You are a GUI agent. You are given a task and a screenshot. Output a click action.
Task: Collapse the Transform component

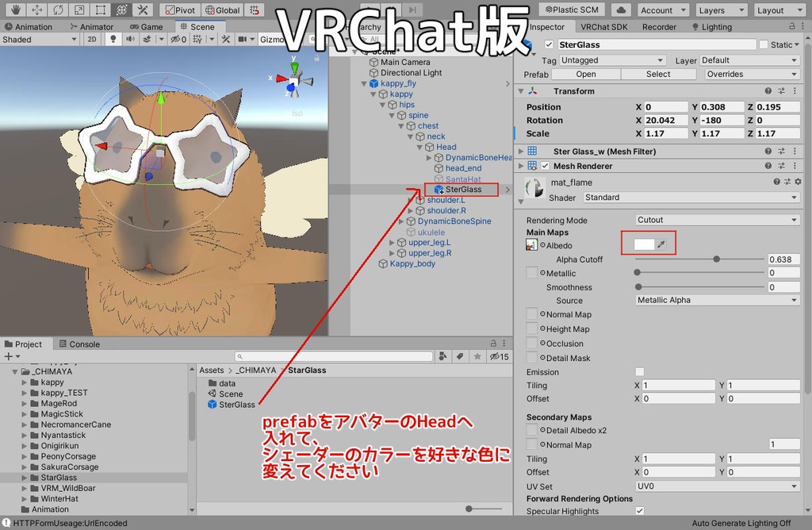(x=520, y=91)
